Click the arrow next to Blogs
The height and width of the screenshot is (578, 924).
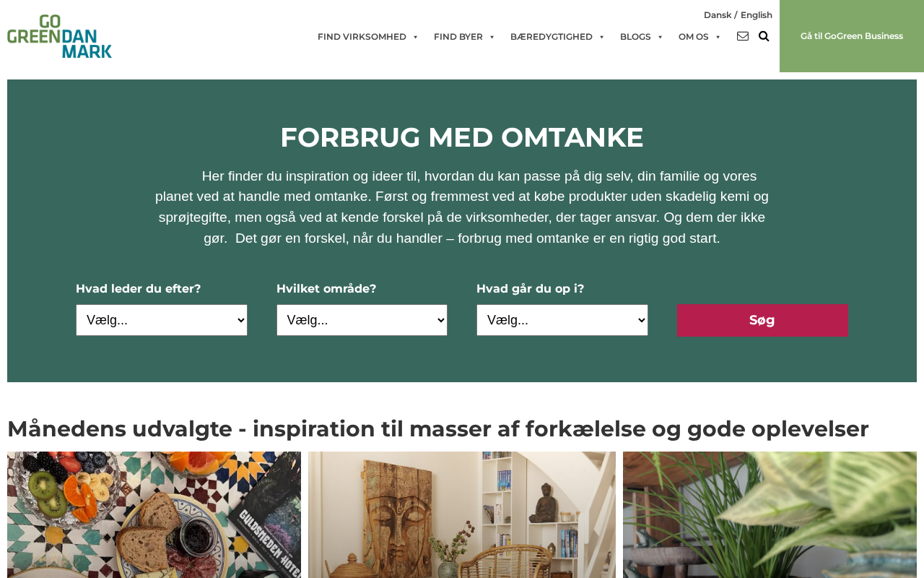[660, 37]
